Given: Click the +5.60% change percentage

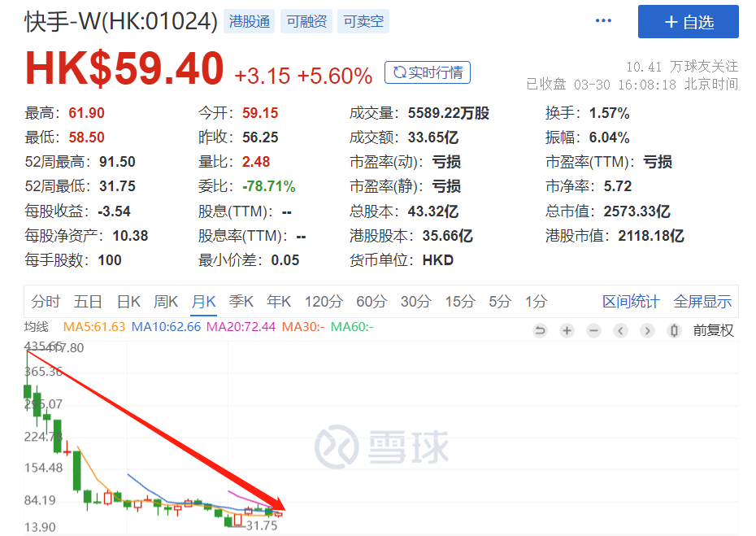Looking at the screenshot, I should 335,76.
